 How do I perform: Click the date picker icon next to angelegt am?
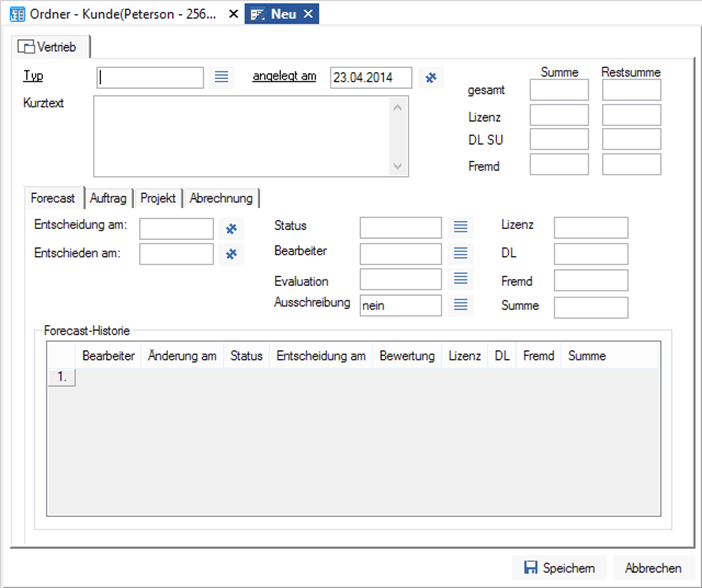click(431, 77)
